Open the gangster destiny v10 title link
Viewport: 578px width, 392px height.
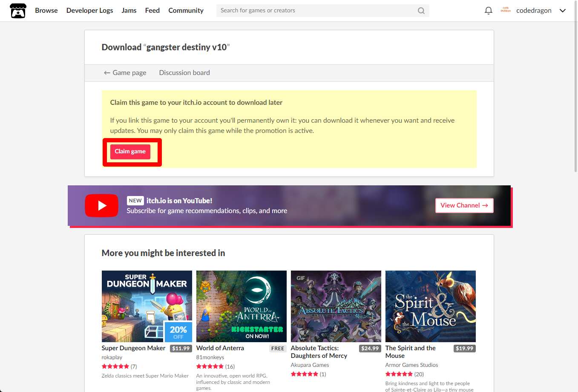[x=187, y=47]
